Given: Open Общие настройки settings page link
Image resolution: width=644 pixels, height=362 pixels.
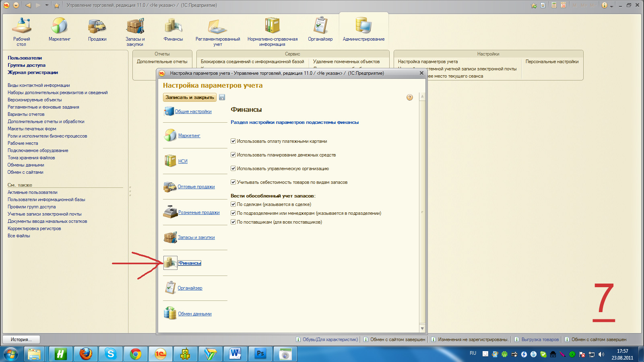Looking at the screenshot, I should pos(193,111).
